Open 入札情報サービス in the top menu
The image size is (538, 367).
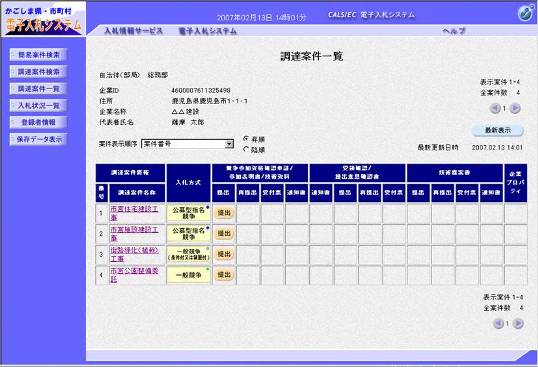tap(133, 31)
